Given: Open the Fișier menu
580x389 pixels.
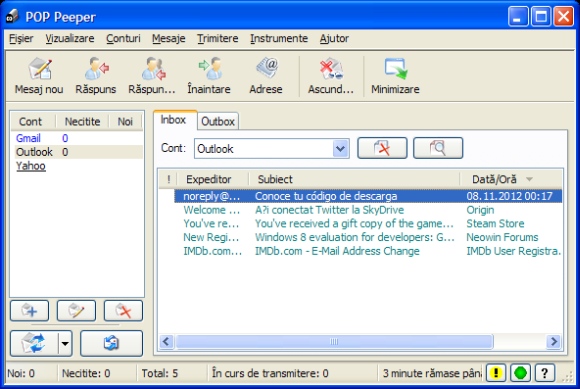Looking at the screenshot, I should tap(21, 38).
